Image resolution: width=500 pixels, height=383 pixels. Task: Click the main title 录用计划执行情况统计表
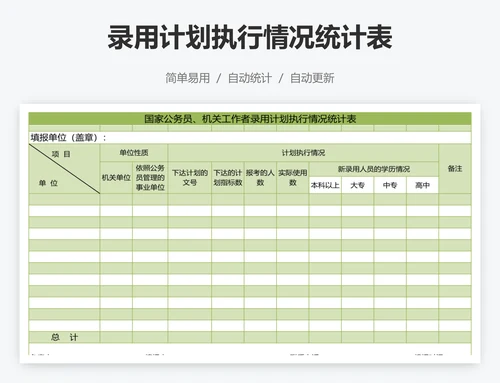point(250,37)
